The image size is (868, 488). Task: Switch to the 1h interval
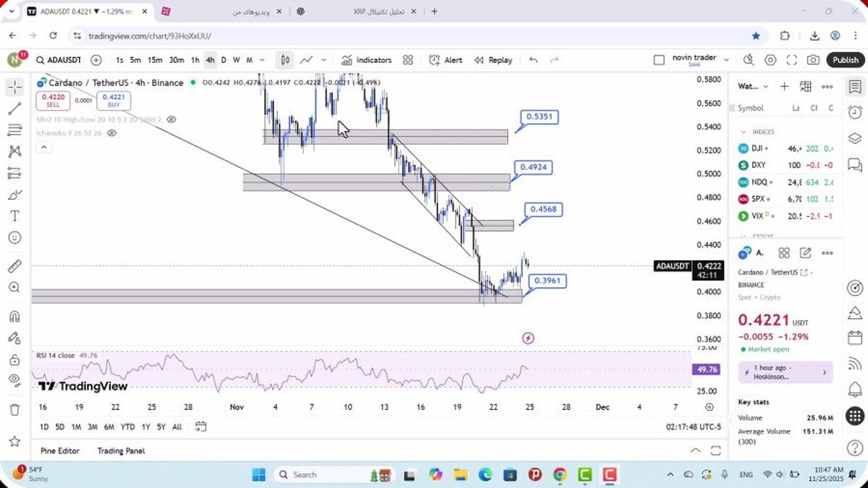pos(195,60)
